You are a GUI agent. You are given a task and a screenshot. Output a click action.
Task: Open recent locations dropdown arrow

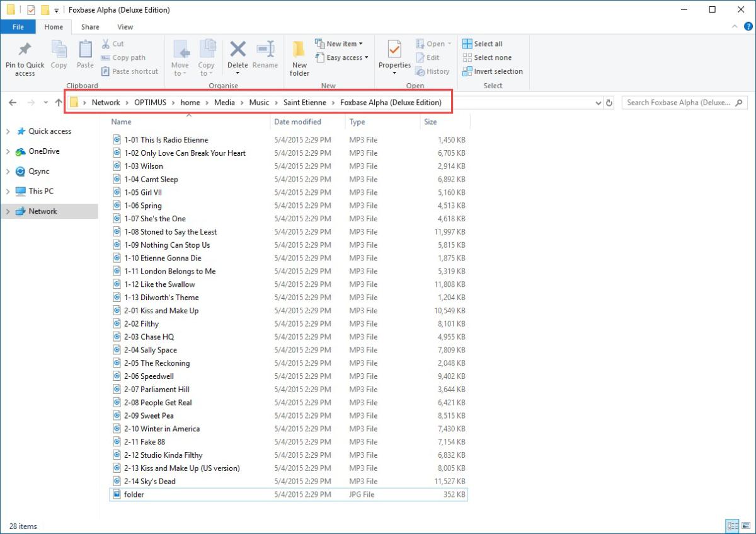coord(45,103)
